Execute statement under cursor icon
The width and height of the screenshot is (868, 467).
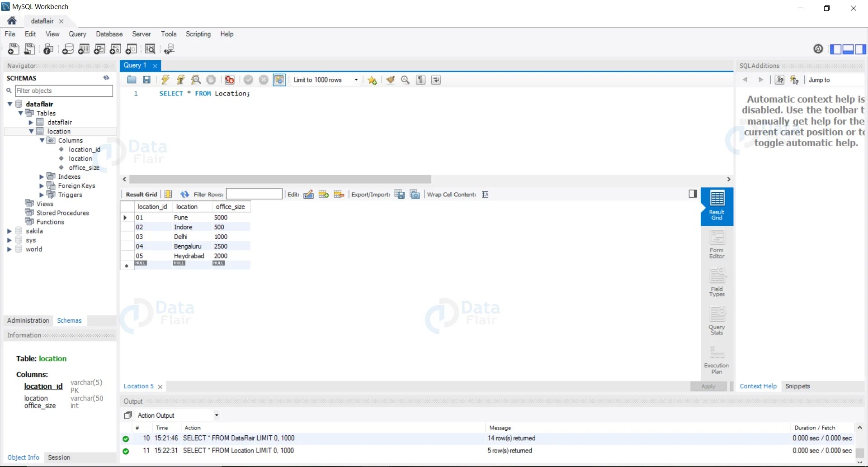pyautogui.click(x=180, y=80)
